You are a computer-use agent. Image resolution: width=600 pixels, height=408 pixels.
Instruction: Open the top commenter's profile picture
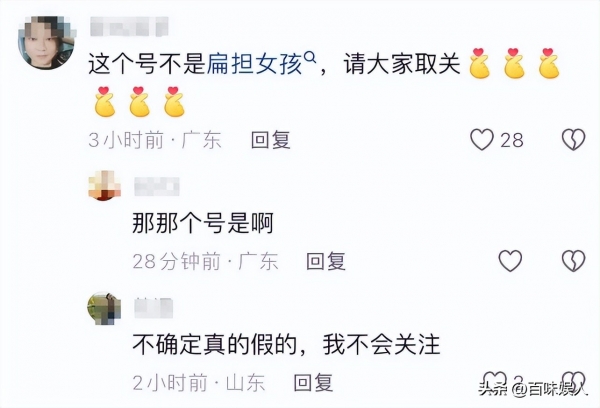[x=46, y=43]
